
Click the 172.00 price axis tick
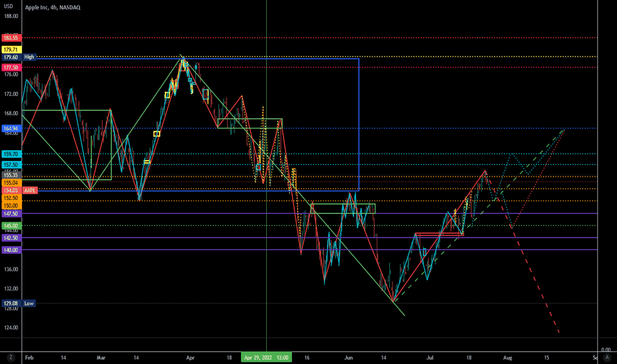[x=11, y=94]
